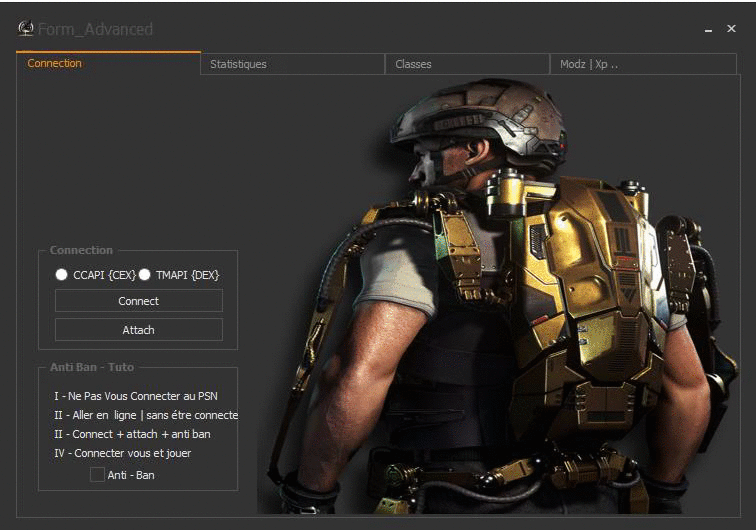Click the 'Form_Advanced' window title text

point(95,29)
